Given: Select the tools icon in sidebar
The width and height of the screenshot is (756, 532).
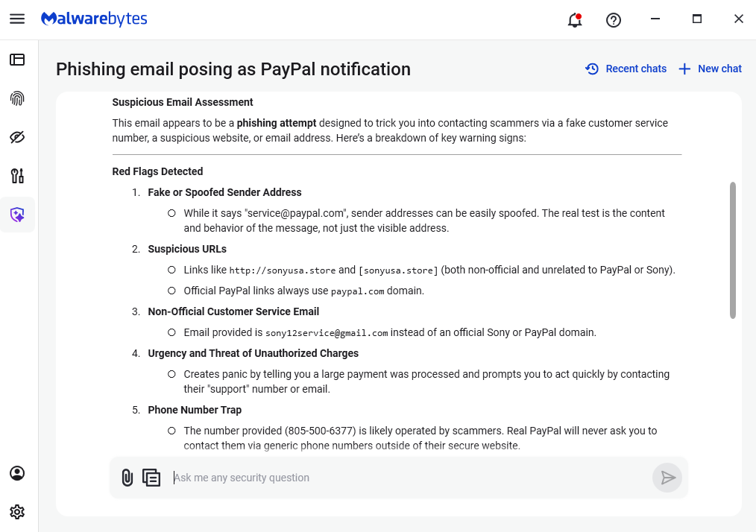Looking at the screenshot, I should pos(17,176).
